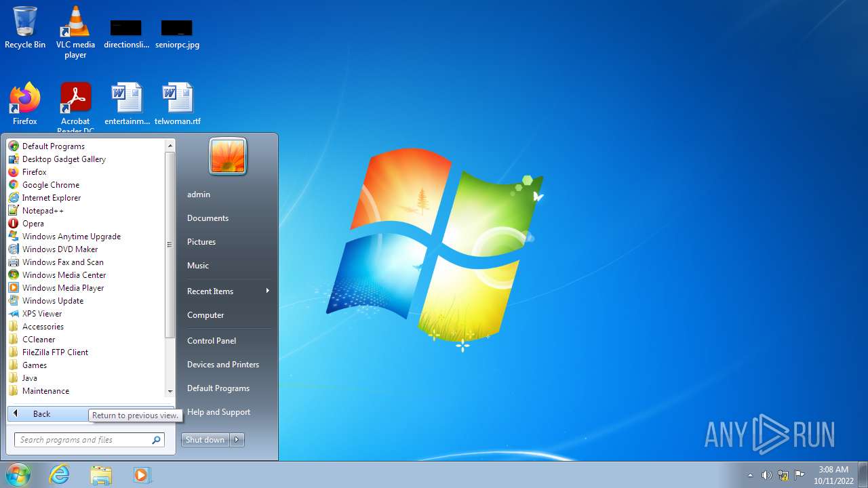
Task: Show hidden tray icons arrow
Action: (750, 475)
